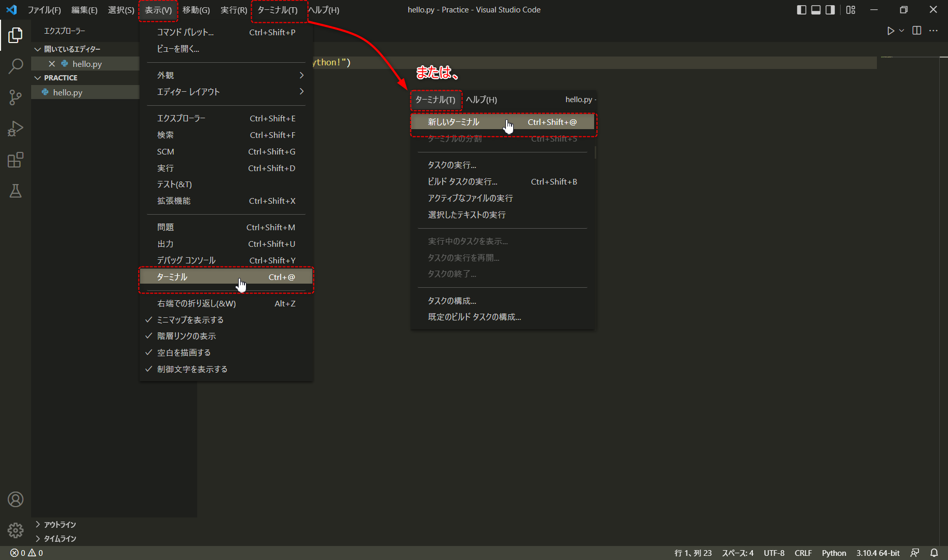Open the Source Control activity icon
948x560 pixels.
[x=16, y=97]
